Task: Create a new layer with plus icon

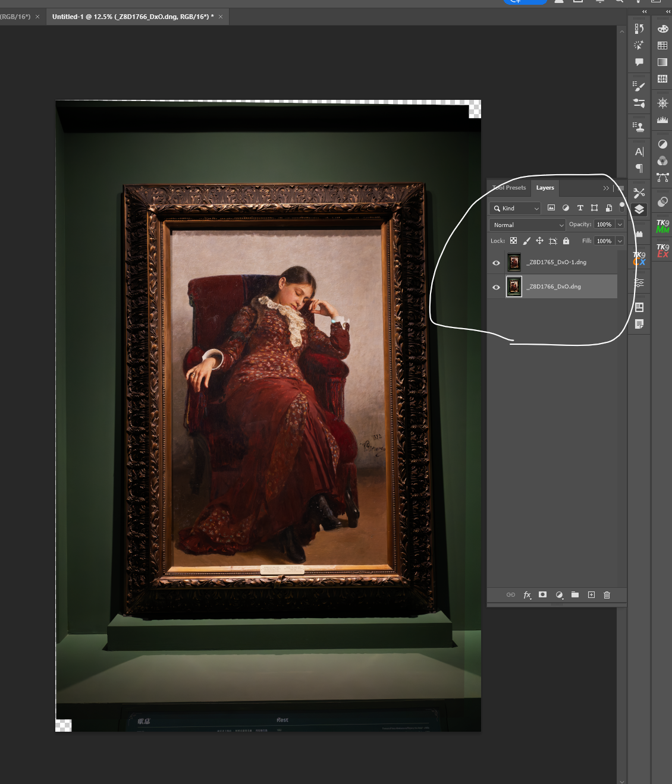Action: (591, 594)
